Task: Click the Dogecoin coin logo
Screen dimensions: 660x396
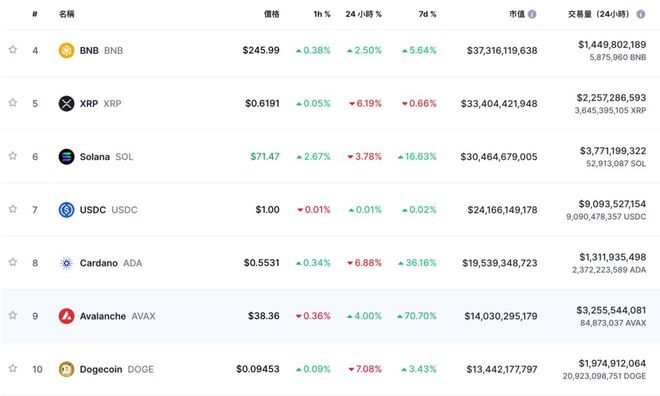Action: pyautogui.click(x=67, y=369)
